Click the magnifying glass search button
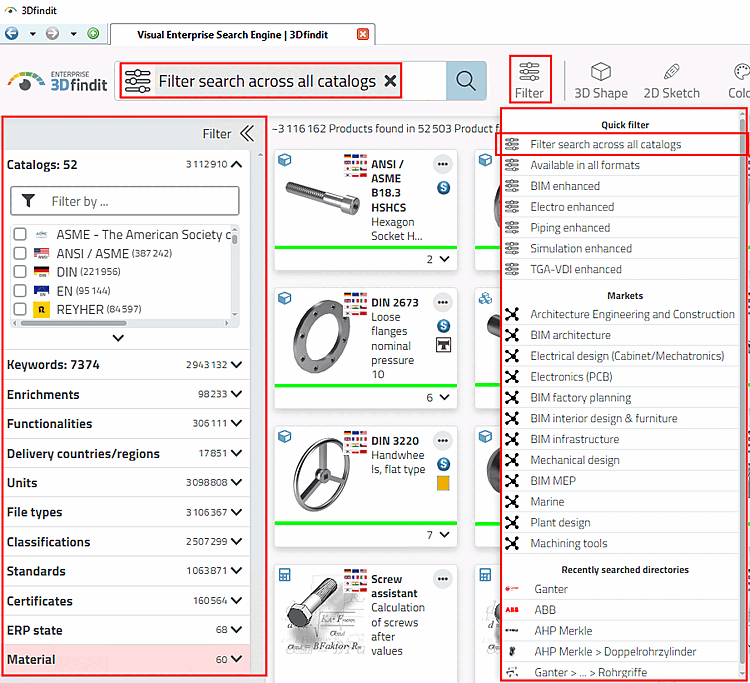Screen dimensions: 750x683 (466, 81)
